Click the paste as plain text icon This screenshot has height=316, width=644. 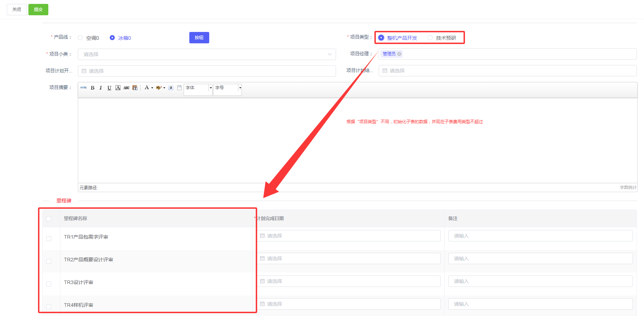point(135,88)
